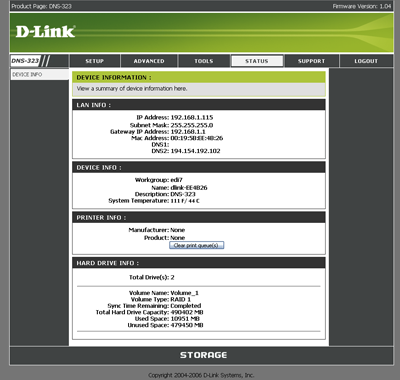The image size is (400, 380).
Task: Click the View a summary description text
Action: 132,89
